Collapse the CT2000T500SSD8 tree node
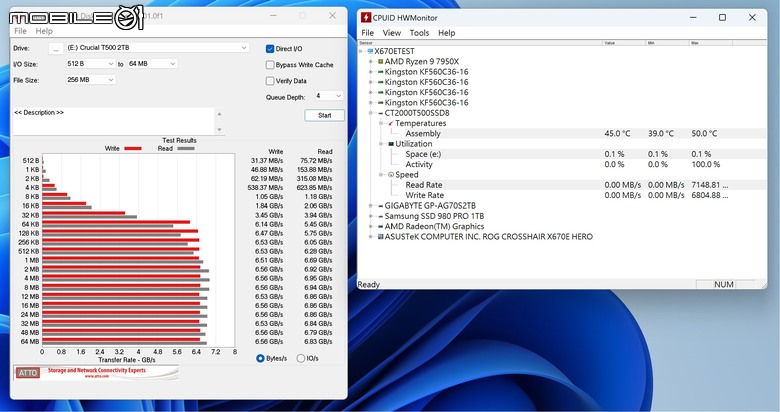780x412 pixels. click(x=371, y=113)
